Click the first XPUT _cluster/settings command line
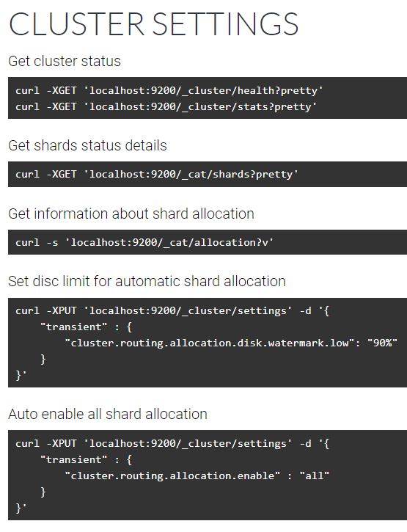Image resolution: width=407 pixels, height=532 pixels. [172, 311]
